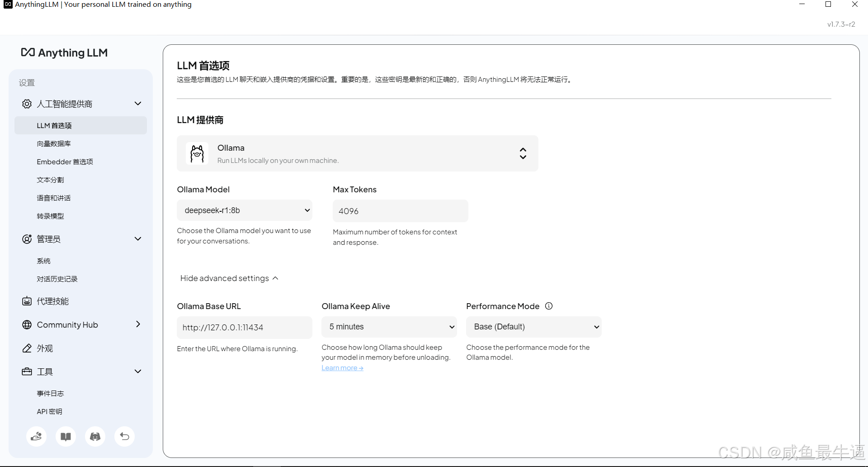Click the Anything LLM logo
868x467 pixels.
(x=64, y=52)
